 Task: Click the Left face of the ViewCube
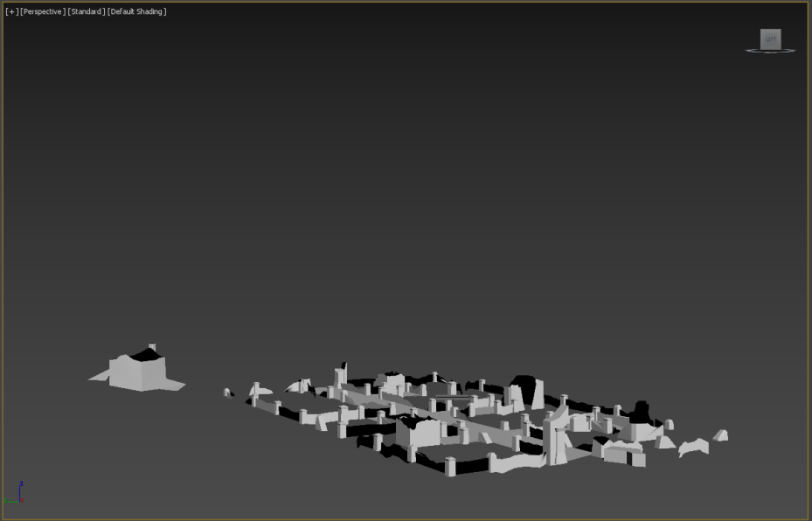(x=770, y=38)
